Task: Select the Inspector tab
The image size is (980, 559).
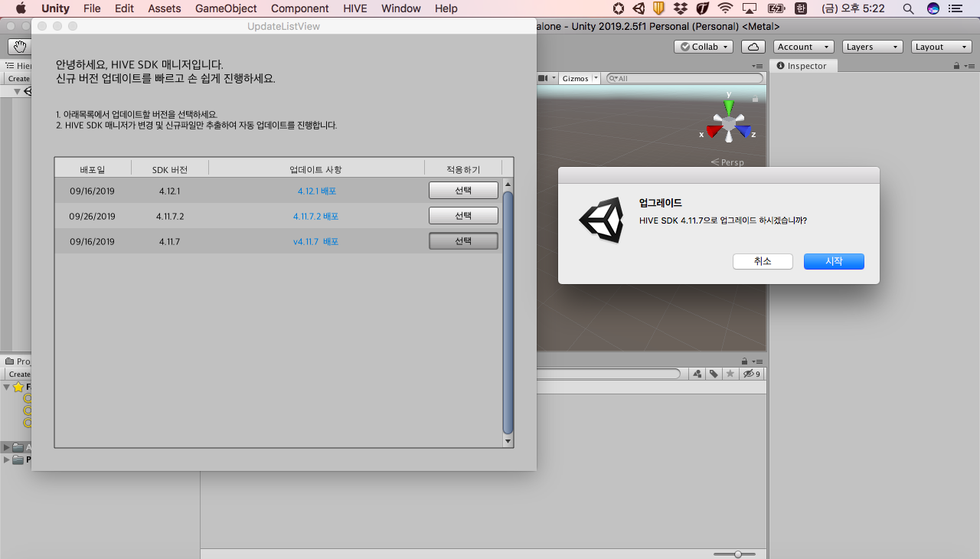Action: pos(802,66)
